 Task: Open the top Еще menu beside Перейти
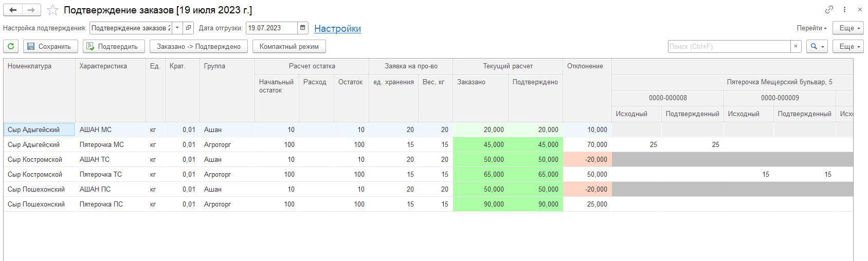point(849,28)
